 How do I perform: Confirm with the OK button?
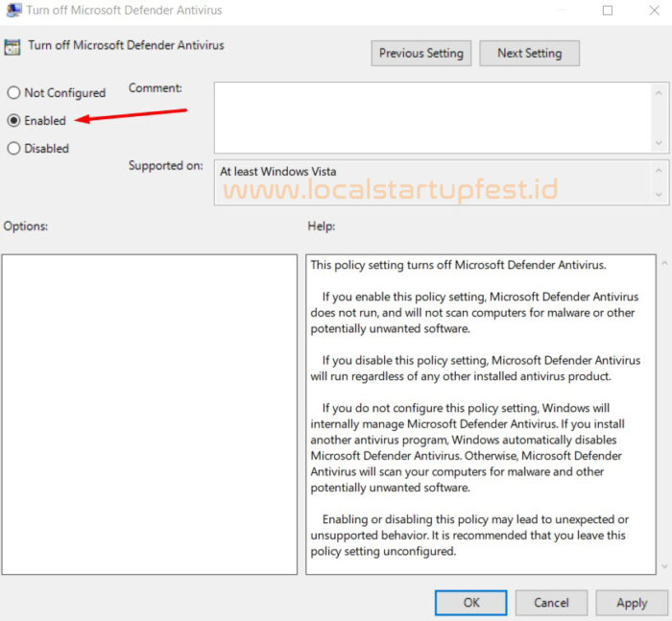click(x=471, y=603)
